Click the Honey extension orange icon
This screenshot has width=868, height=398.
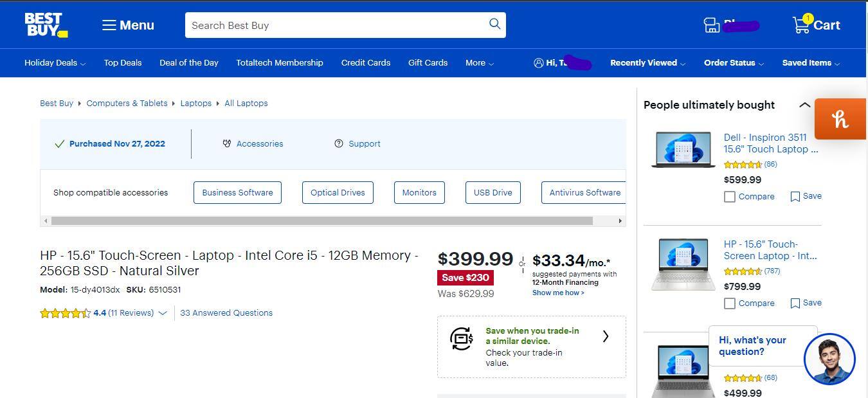click(840, 119)
